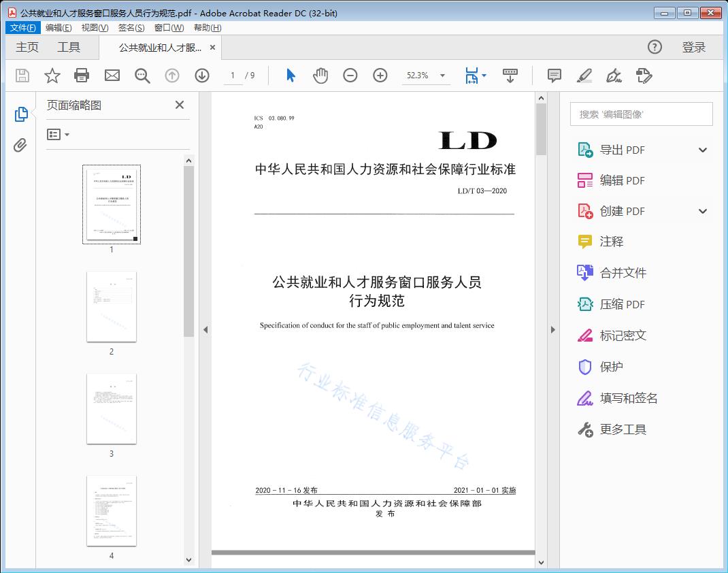Screen dimensions: 728x573
Task: Click the zoom in plus icon
Action: pos(380,76)
